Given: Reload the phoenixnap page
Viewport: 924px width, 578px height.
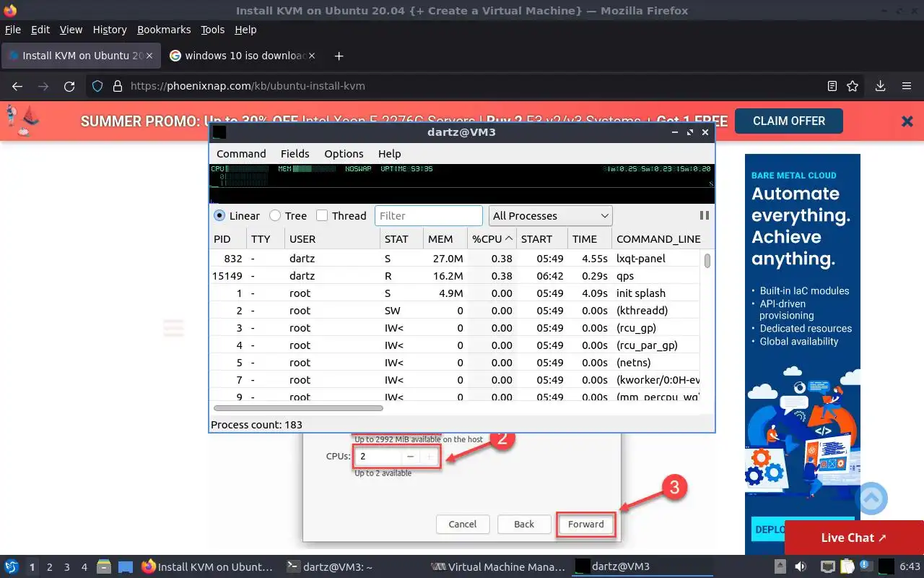Looking at the screenshot, I should coord(69,86).
